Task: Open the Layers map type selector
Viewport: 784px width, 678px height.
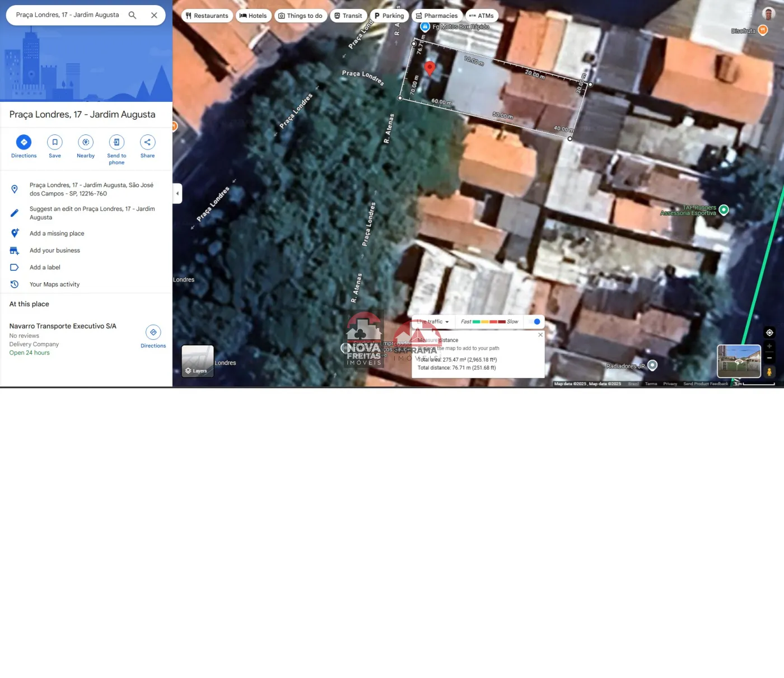Action: pos(197,361)
